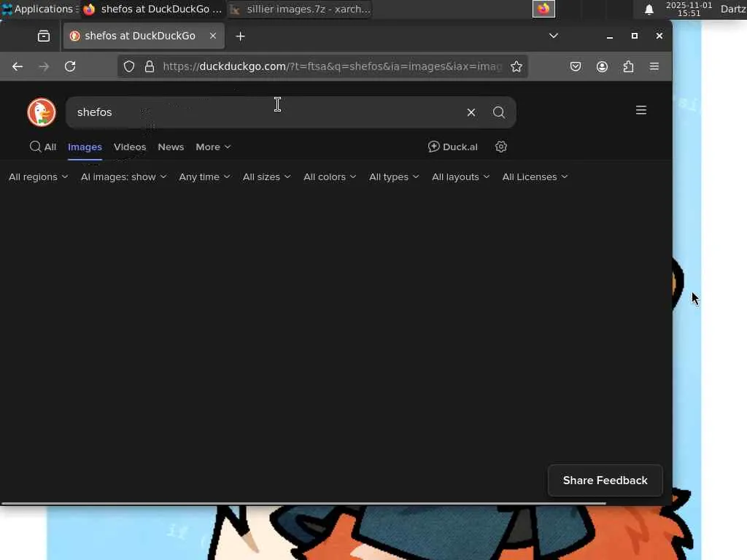747x560 pixels.
Task: Open the Firefox View recent browsing icon
Action: coord(44,36)
